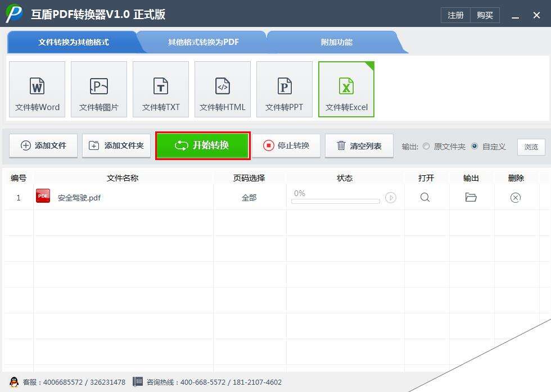Image resolution: width=551 pixels, height=392 pixels.
Task: Select the 文件转HTML conversion option
Action: (x=223, y=89)
